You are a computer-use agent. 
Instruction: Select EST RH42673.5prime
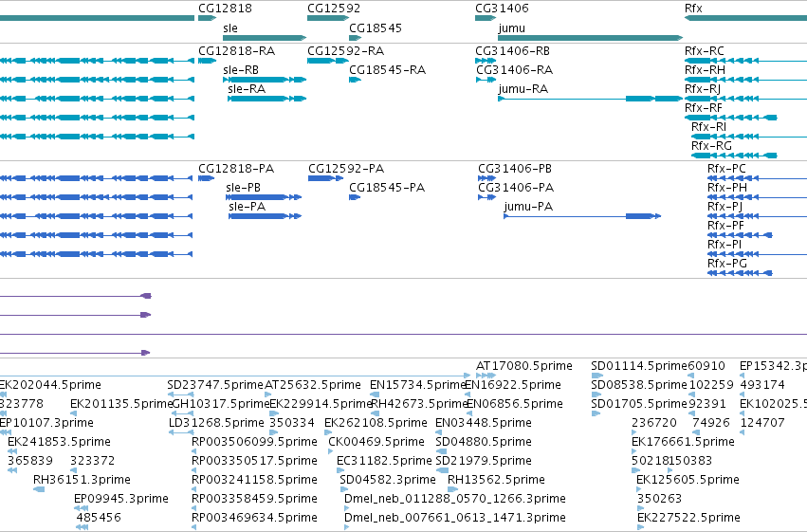(418, 404)
